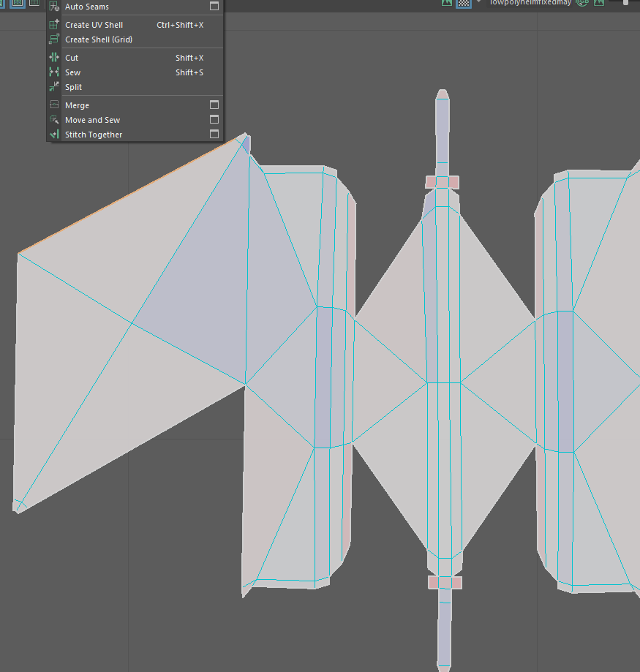This screenshot has width=640, height=672.
Task: Click the slider in the top-right toolbar
Action: coord(625,3)
